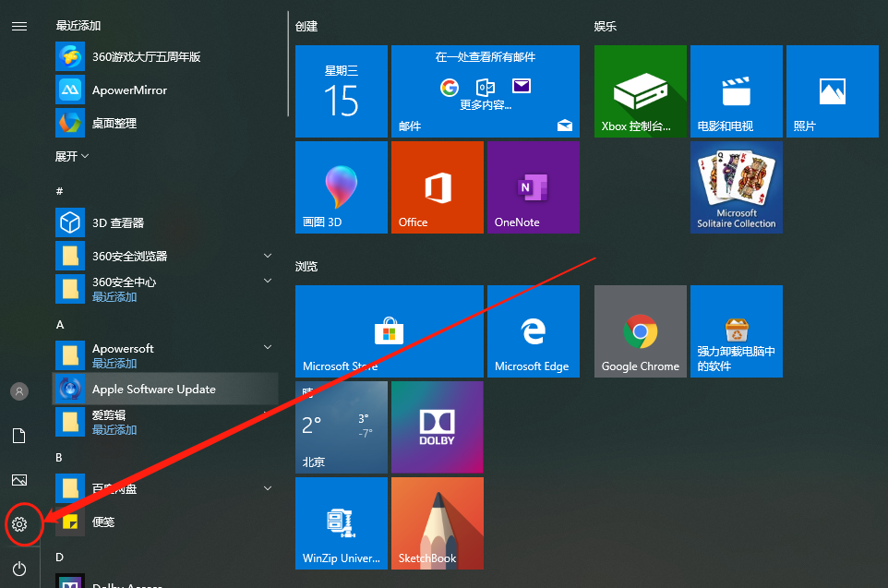The width and height of the screenshot is (888, 588).
Task: Click the user account icon in sidebar
Action: [19, 391]
